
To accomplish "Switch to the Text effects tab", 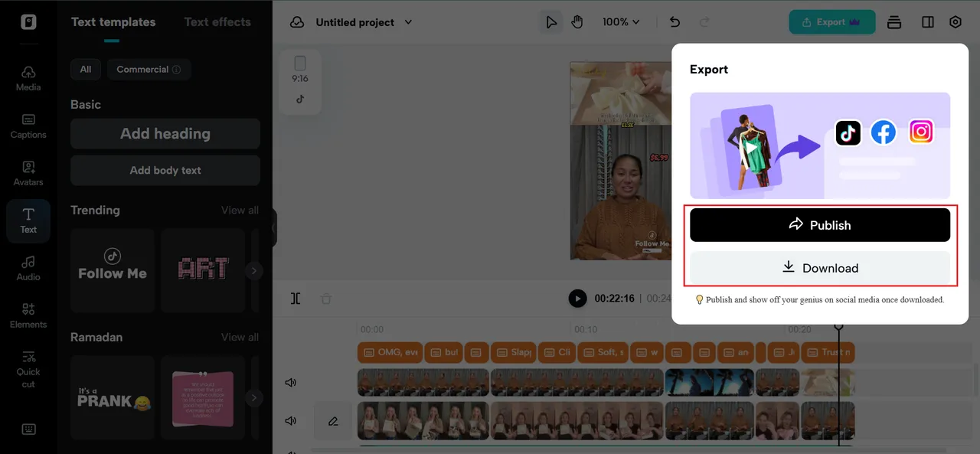I will point(217,22).
